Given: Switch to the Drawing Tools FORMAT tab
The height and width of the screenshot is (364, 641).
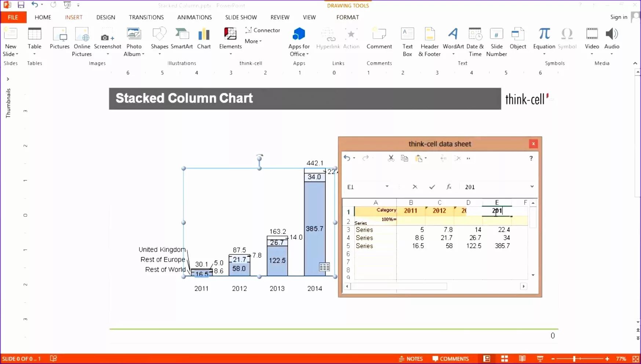Looking at the screenshot, I should click(347, 17).
